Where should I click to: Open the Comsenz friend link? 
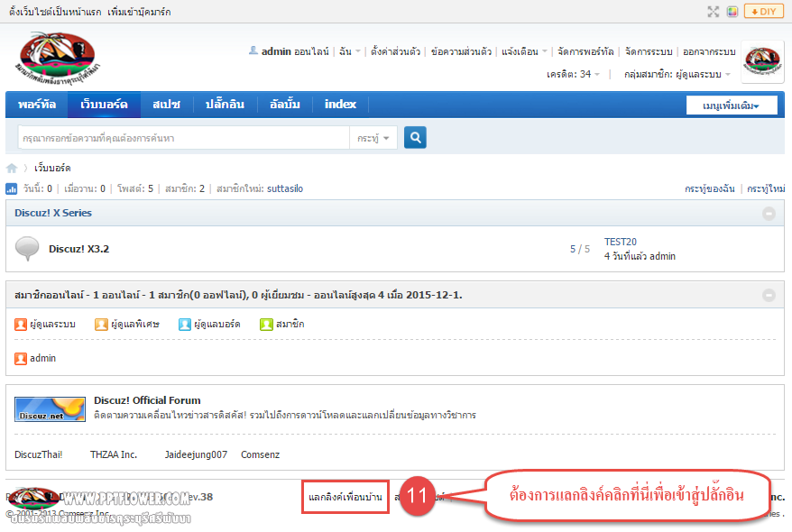coord(260,454)
